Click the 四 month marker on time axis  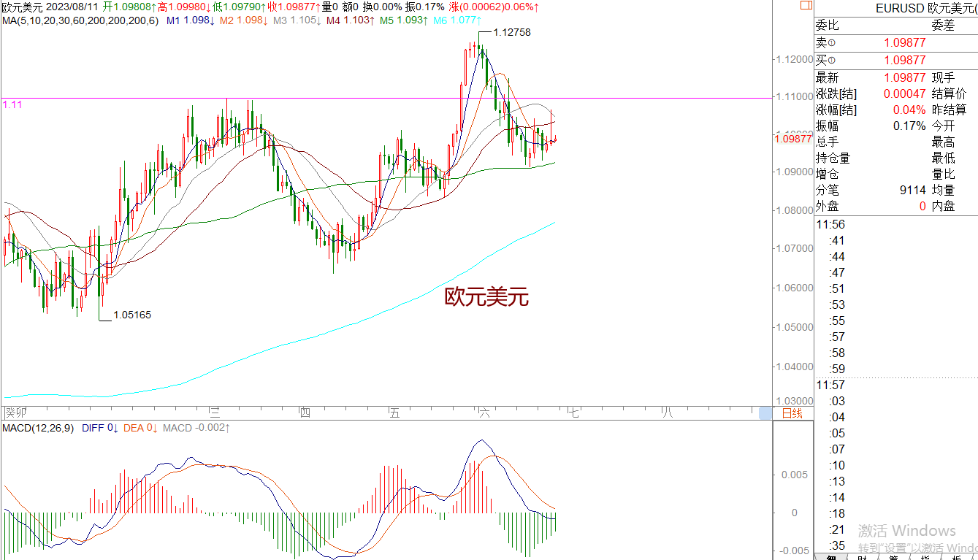pos(305,413)
